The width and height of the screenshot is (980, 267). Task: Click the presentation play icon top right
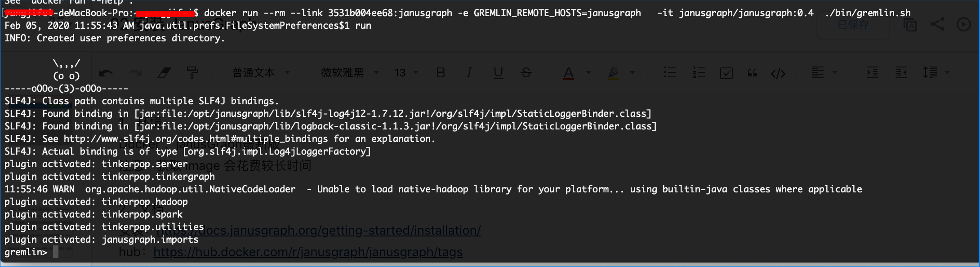(x=963, y=25)
